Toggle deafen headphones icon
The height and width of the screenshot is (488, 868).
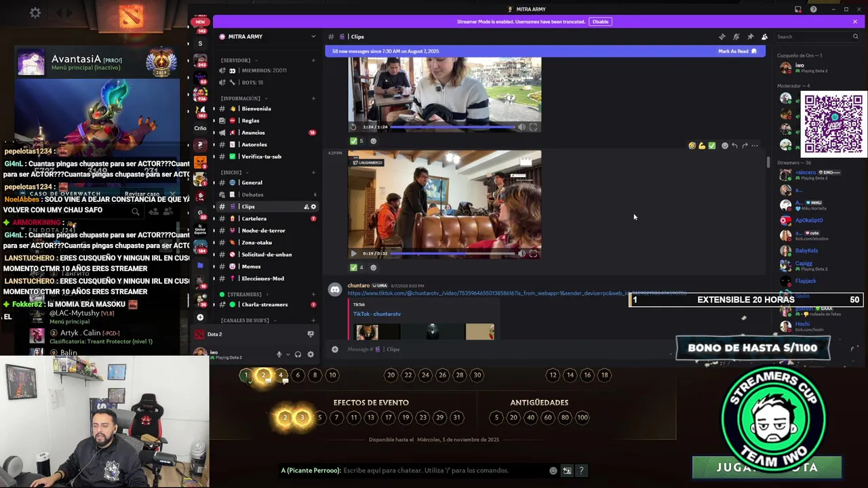pyautogui.click(x=298, y=354)
